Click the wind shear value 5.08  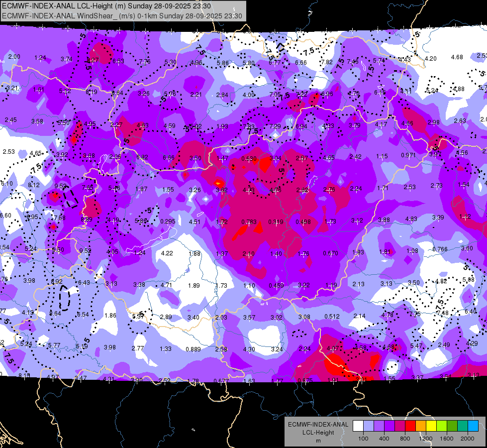469,279
